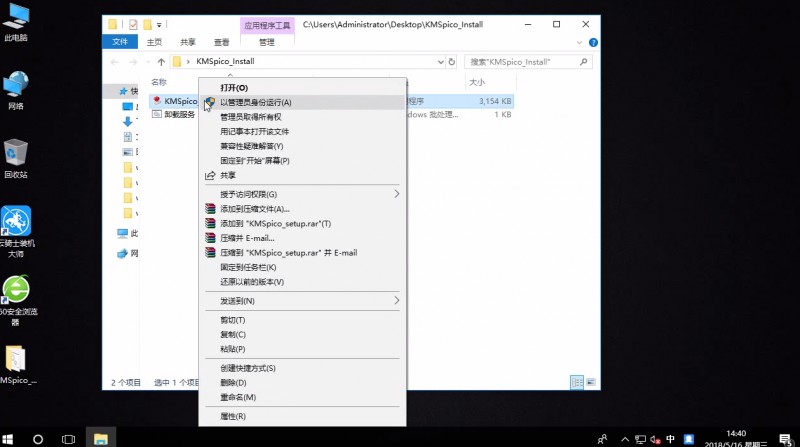
Task: Choose 属性(R) in context menu
Action: tap(303, 416)
